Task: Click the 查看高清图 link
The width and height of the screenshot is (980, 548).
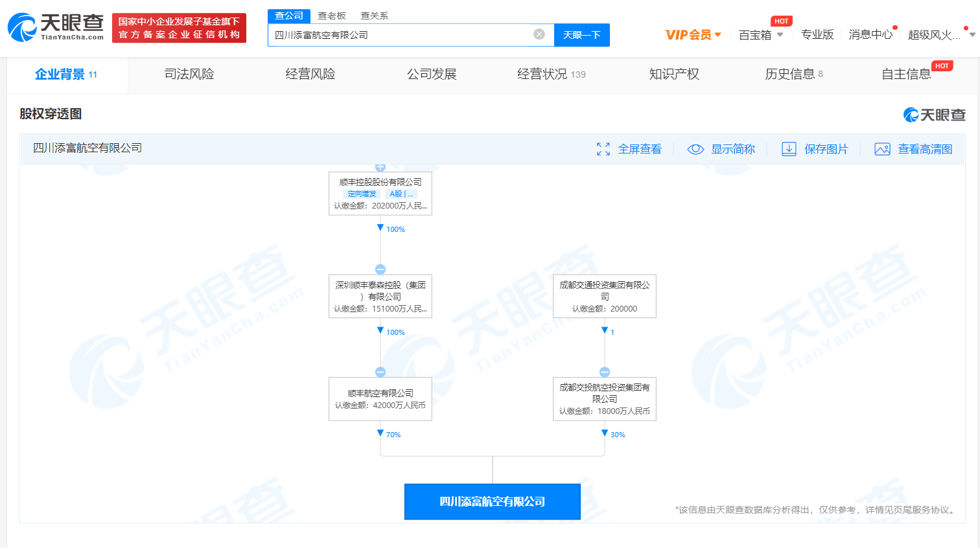Action: click(x=926, y=149)
